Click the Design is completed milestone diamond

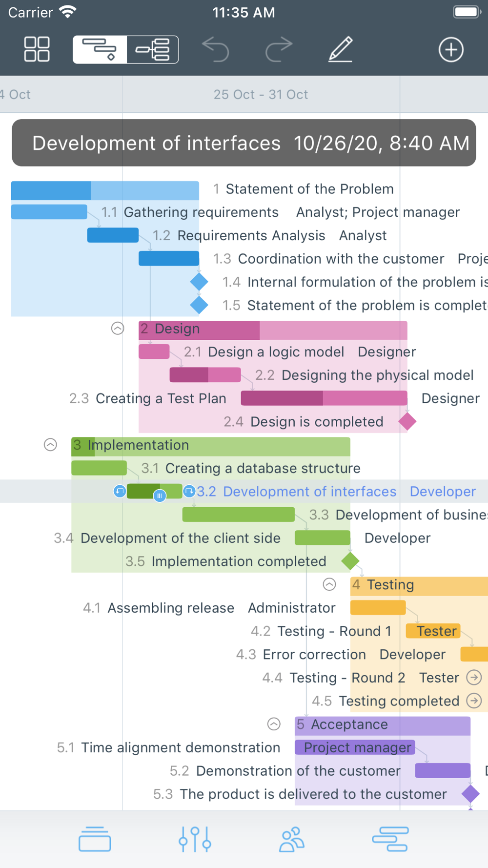point(407,421)
